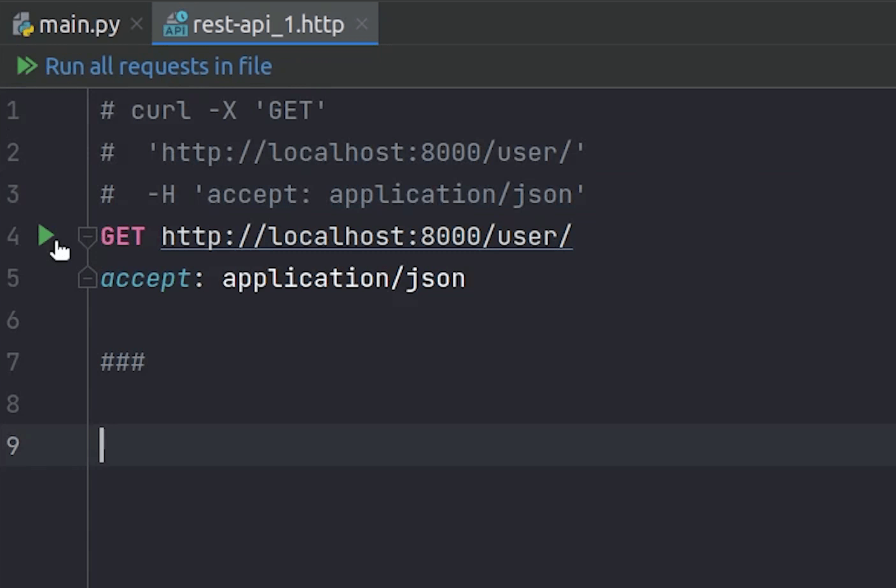Close the rest-api_1.http tab

tap(362, 24)
